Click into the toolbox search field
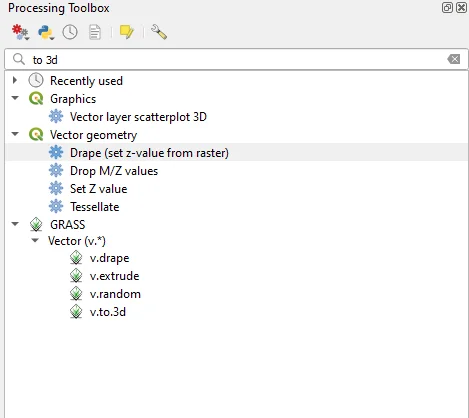The image size is (469, 418). click(233, 60)
